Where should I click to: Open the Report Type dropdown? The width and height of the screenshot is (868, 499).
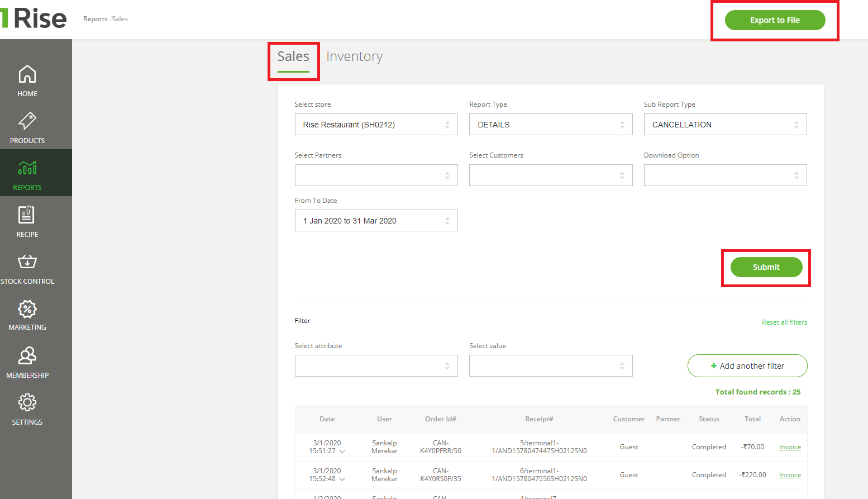tap(551, 125)
